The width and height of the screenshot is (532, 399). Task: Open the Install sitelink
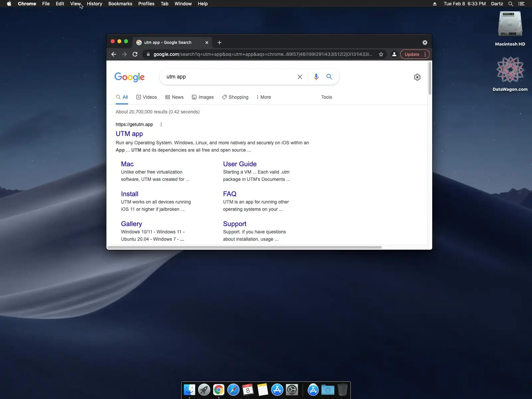(x=130, y=194)
